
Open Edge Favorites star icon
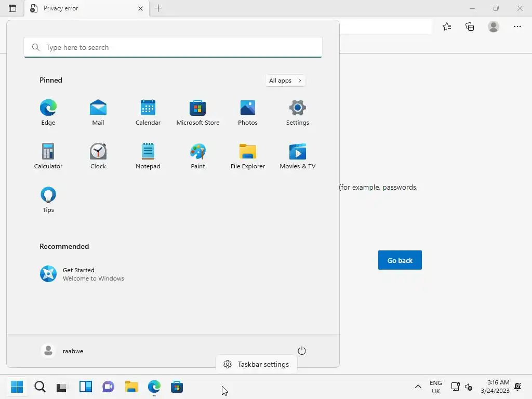[x=447, y=26]
